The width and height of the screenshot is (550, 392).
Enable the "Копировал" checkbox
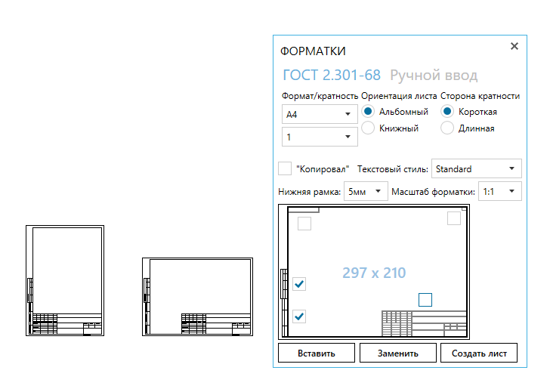pos(285,168)
